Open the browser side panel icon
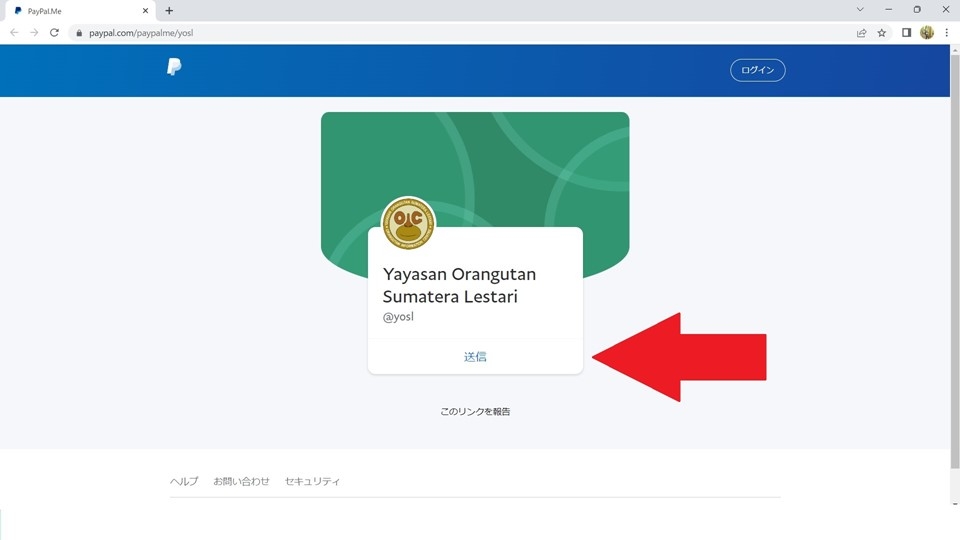The image size is (960, 540). coord(907,33)
